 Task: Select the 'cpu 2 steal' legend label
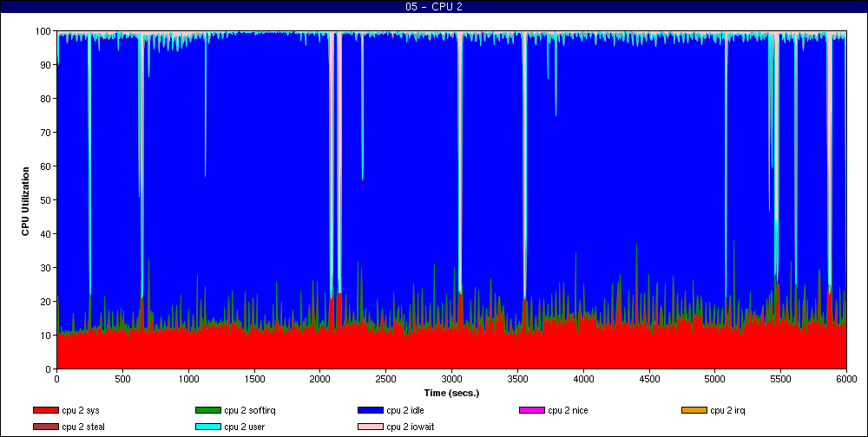83,427
